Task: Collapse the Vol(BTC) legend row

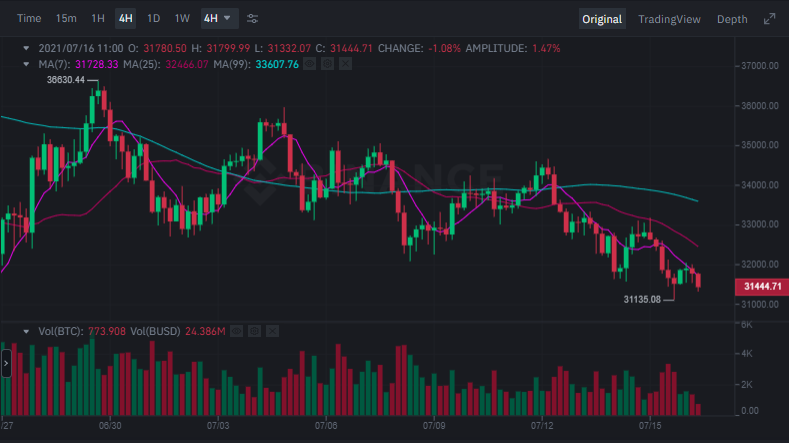Action: (x=26, y=330)
